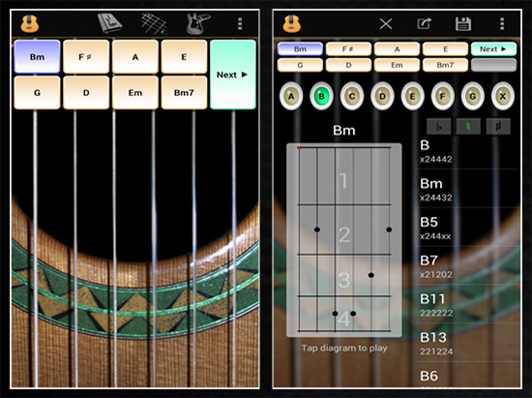Play the large F♯ chord pad
Image resolution: width=532 pixels, height=398 pixels.
[86, 57]
